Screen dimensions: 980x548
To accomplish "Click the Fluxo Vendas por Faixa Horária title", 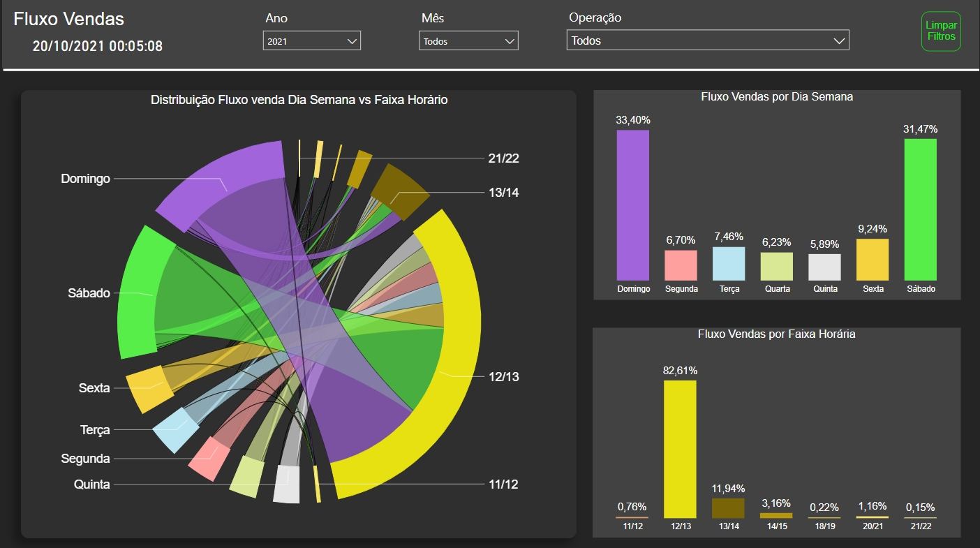I will [777, 334].
